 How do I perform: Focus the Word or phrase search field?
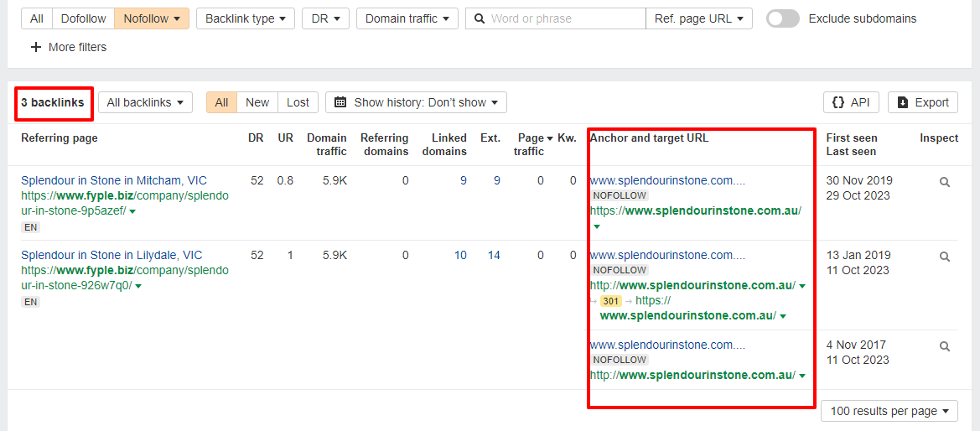pyautogui.click(x=556, y=18)
